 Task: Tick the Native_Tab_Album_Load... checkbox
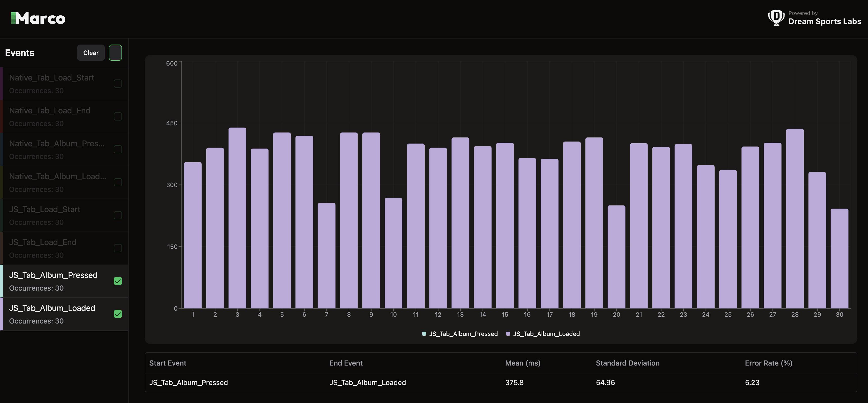(x=118, y=182)
